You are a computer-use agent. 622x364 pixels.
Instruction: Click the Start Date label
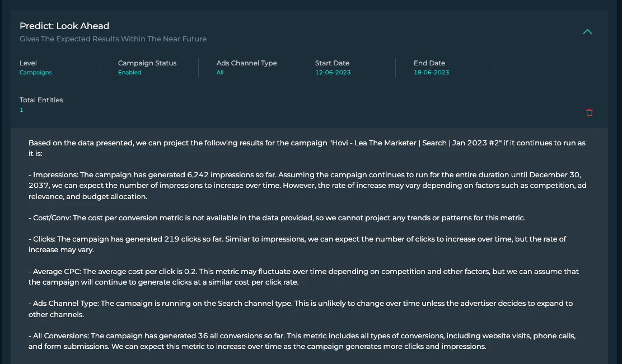pos(332,63)
